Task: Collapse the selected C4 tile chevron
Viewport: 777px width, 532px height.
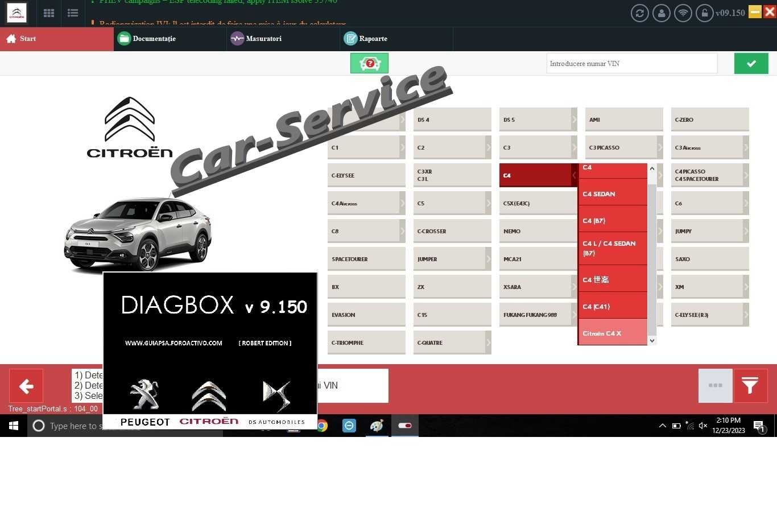Action: click(x=574, y=175)
